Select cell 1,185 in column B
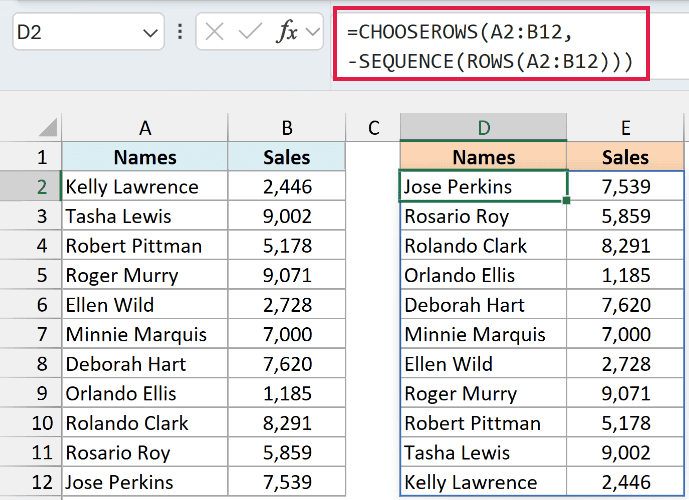The width and height of the screenshot is (689, 500). pos(286,393)
